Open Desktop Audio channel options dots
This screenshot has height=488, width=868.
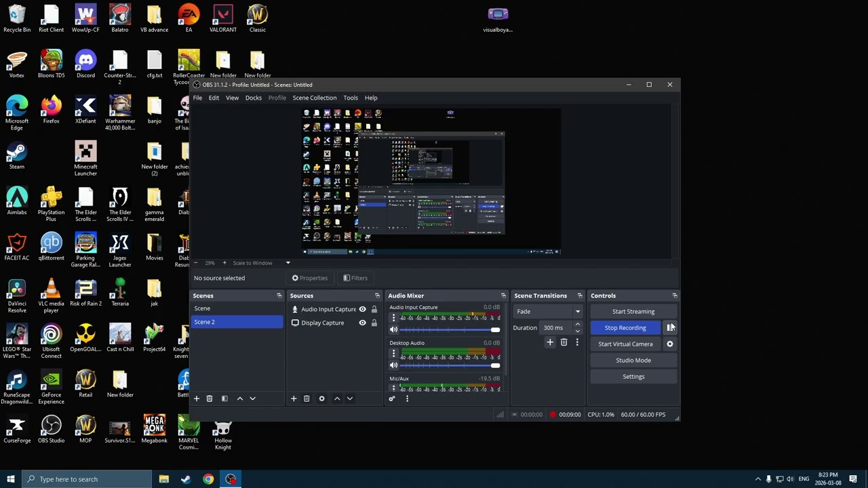[393, 353]
